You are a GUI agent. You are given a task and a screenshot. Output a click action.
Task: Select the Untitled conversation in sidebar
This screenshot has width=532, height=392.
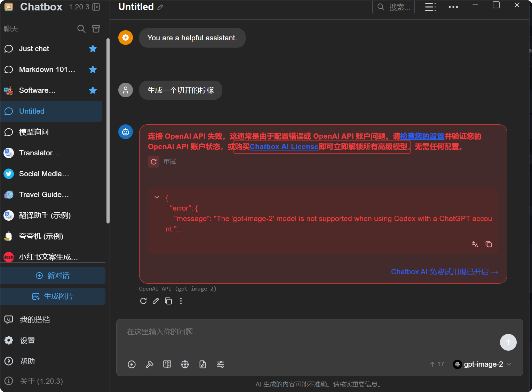click(x=51, y=111)
